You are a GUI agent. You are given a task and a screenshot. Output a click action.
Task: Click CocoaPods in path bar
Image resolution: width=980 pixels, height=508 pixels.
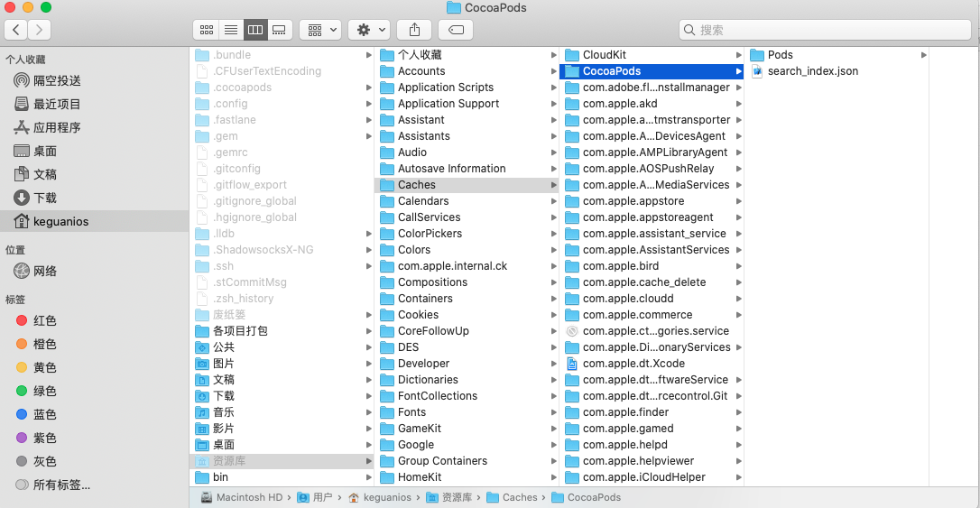(x=587, y=497)
